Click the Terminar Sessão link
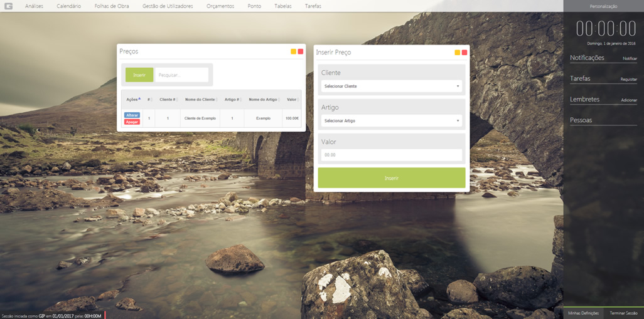Screen dimensions: 644x319 click(x=623, y=313)
